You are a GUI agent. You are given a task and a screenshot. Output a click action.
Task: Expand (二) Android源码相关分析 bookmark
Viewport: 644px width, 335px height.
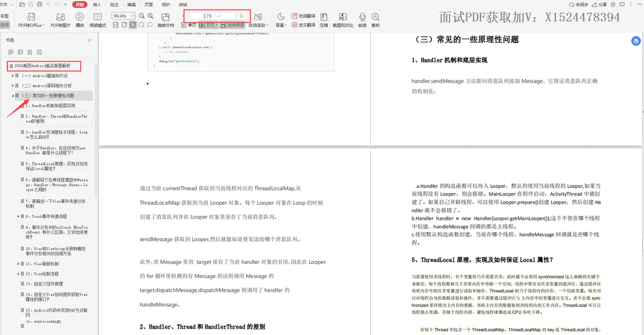click(x=13, y=86)
